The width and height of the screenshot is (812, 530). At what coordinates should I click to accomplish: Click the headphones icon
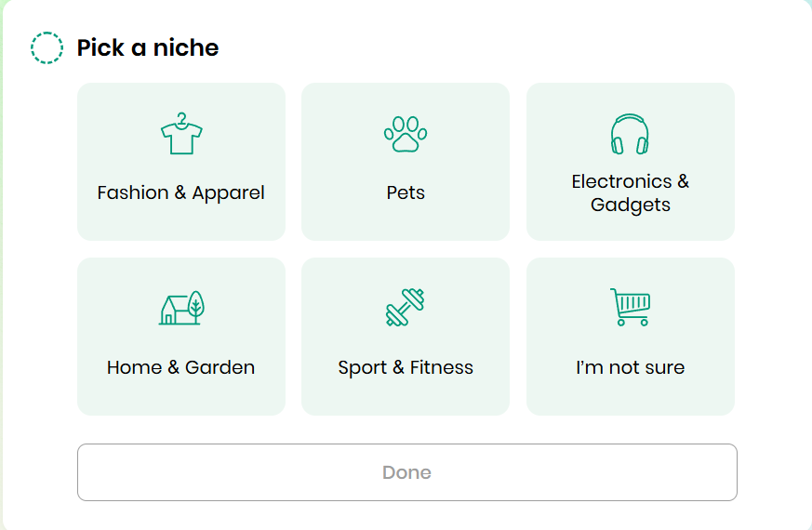point(630,134)
